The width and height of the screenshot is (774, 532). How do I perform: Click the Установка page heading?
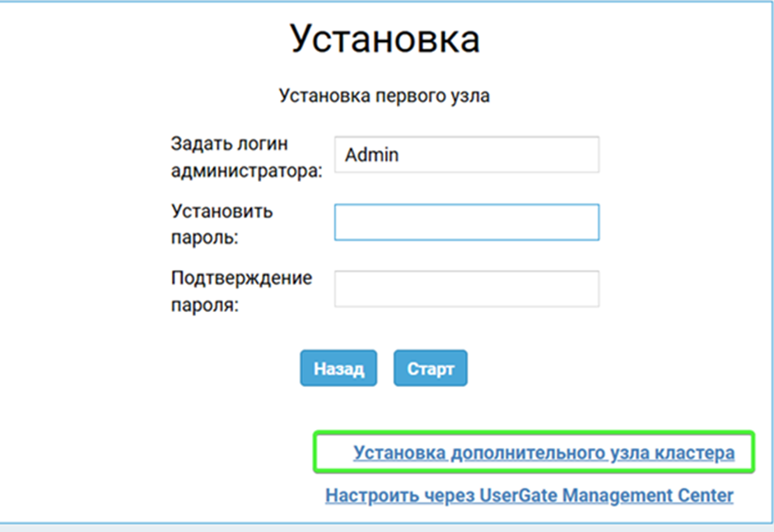coord(385,39)
